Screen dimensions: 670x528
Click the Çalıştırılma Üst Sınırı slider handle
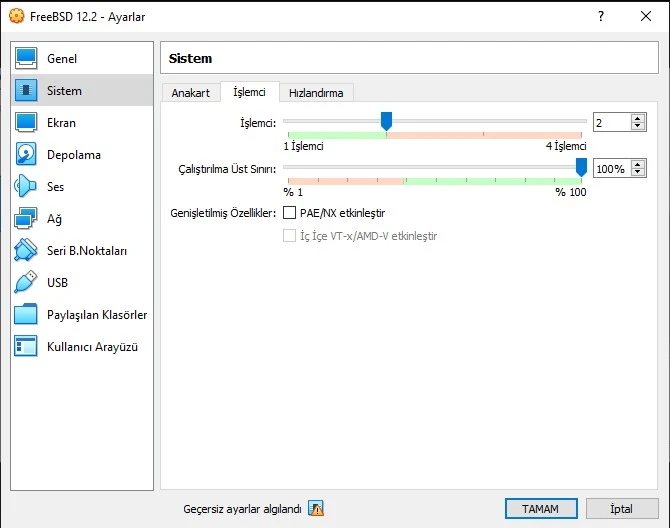[x=581, y=167]
